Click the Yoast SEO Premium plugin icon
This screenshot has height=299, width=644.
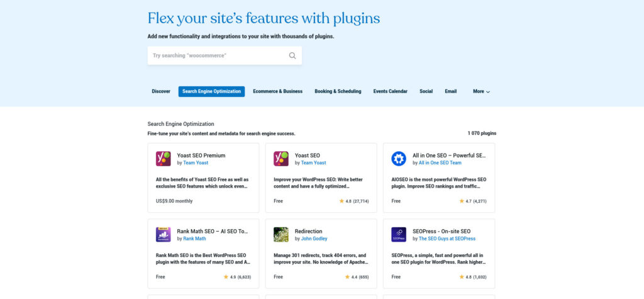pyautogui.click(x=164, y=159)
